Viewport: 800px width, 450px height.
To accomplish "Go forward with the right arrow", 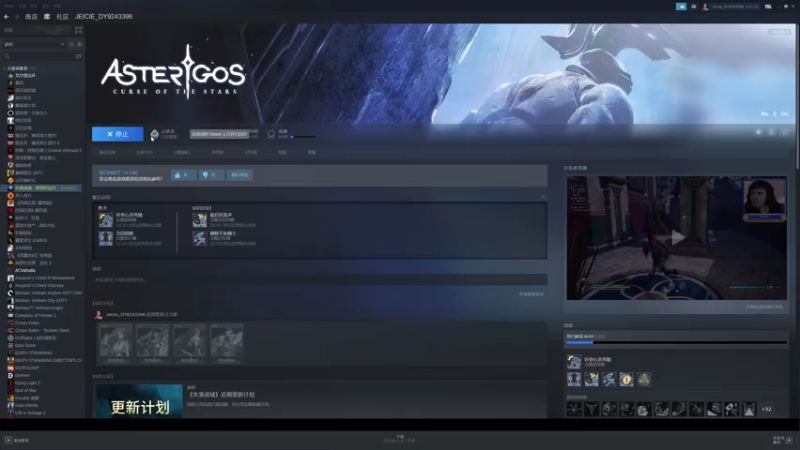I will 16,17.
